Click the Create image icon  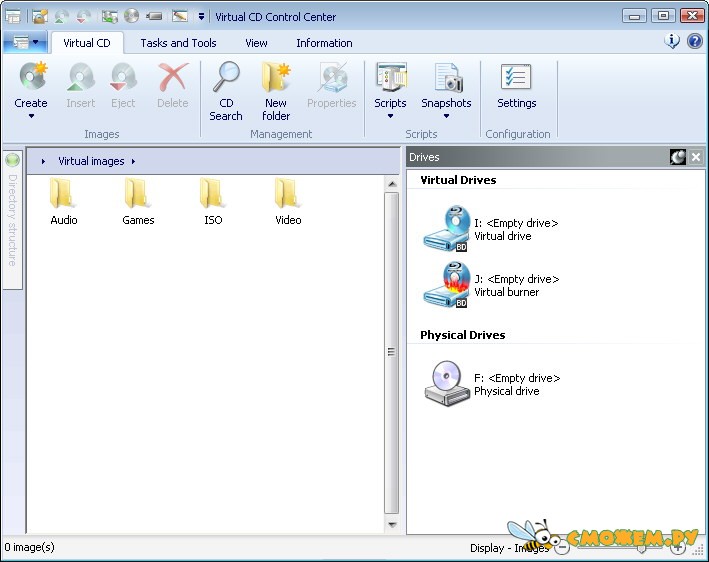tap(33, 77)
